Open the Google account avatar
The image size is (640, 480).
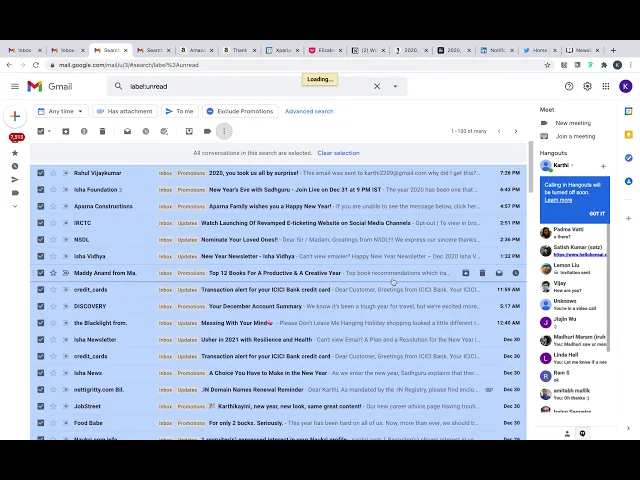click(x=625, y=86)
